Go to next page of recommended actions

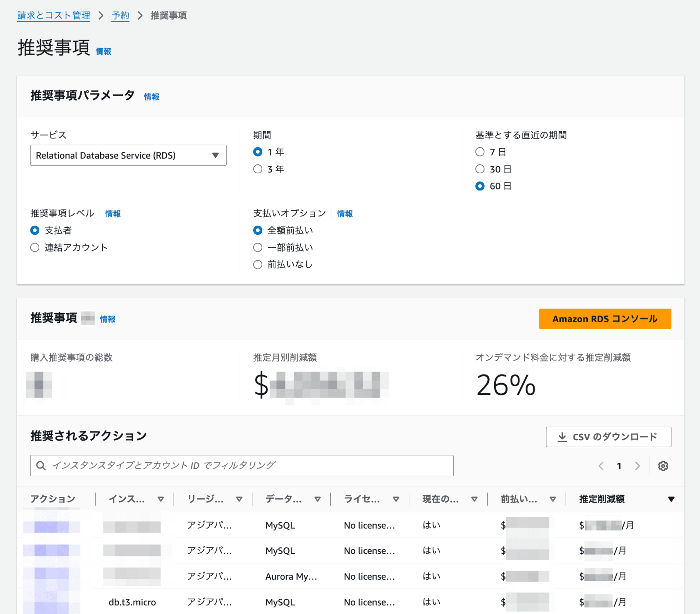click(637, 466)
